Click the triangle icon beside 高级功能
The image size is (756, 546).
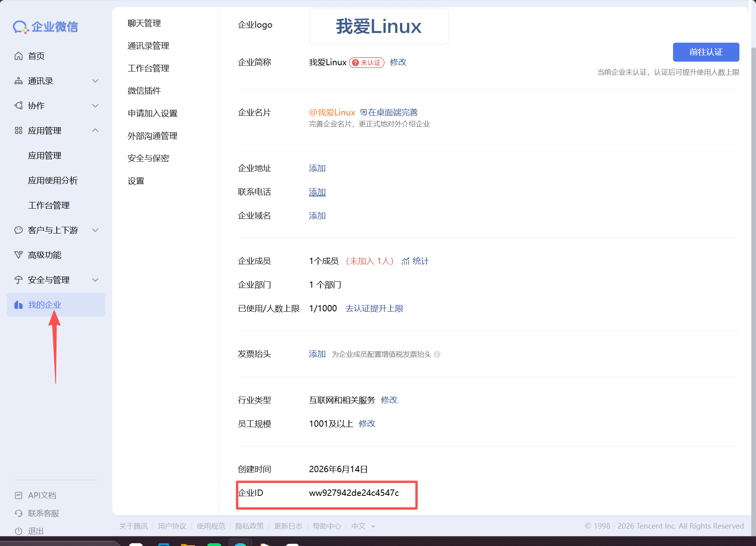pyautogui.click(x=19, y=255)
